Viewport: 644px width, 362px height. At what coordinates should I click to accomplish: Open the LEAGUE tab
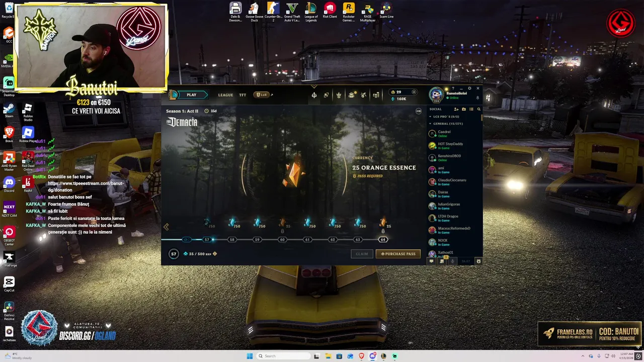tap(225, 95)
